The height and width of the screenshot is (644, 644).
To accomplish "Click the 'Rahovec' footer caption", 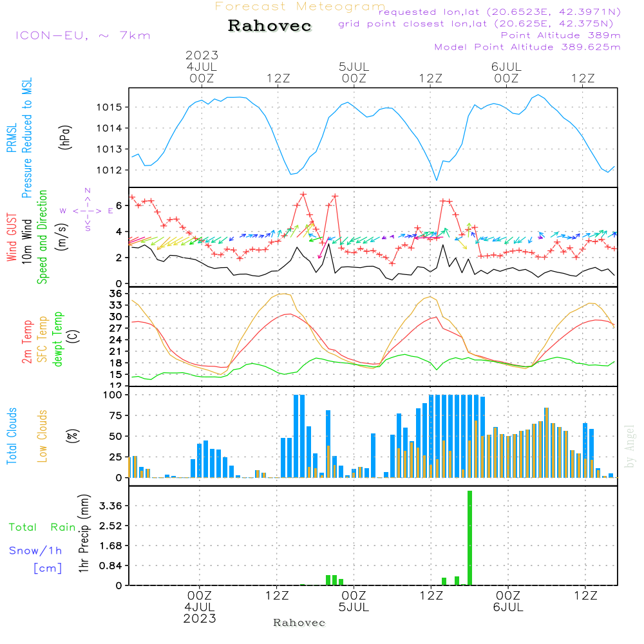I will tap(299, 623).
